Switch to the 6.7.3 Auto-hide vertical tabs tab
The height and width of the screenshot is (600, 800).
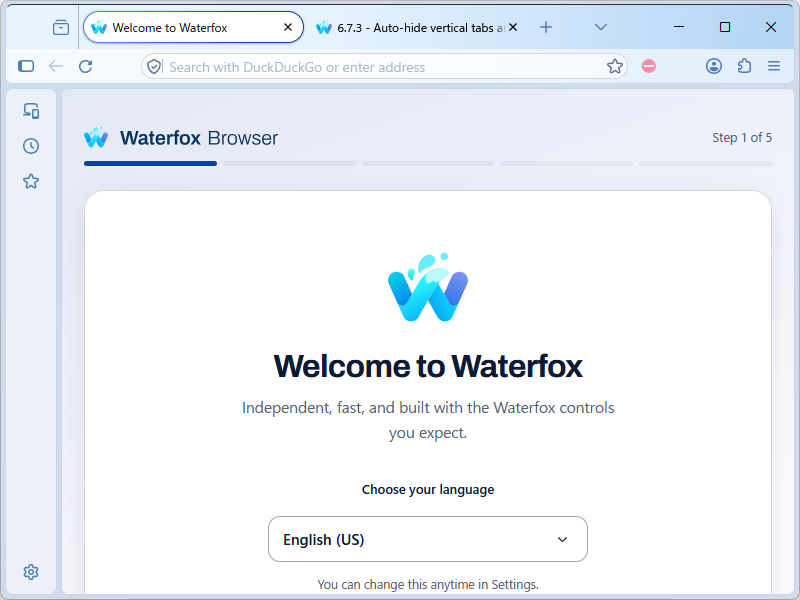pyautogui.click(x=417, y=28)
